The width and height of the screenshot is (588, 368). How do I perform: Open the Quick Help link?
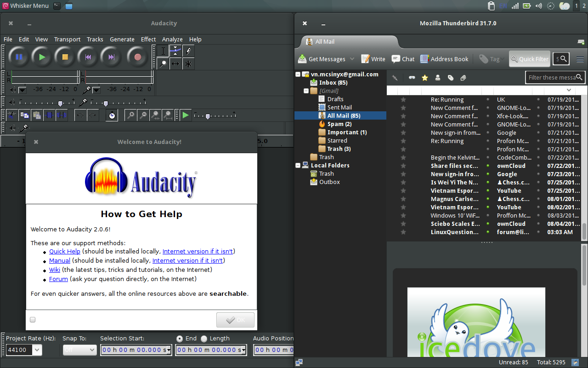65,251
